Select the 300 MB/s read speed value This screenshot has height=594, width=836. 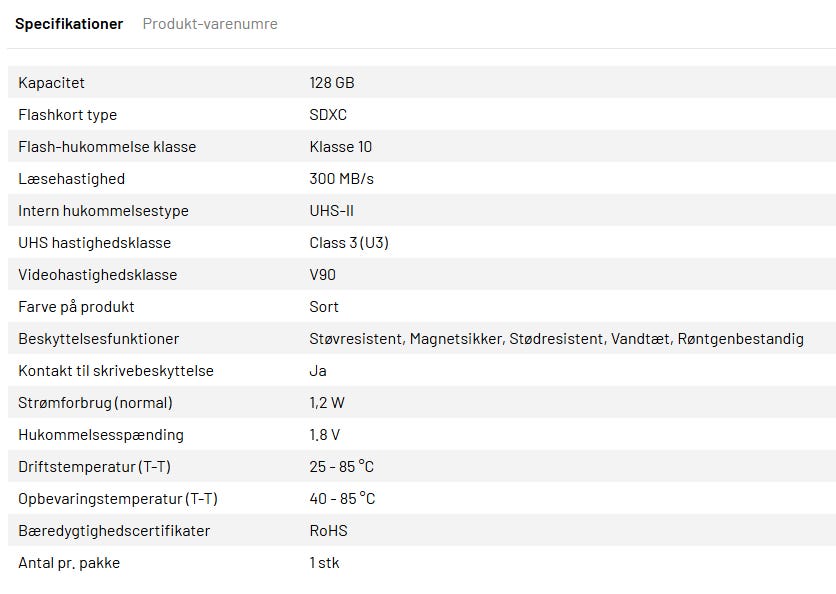pyautogui.click(x=341, y=179)
